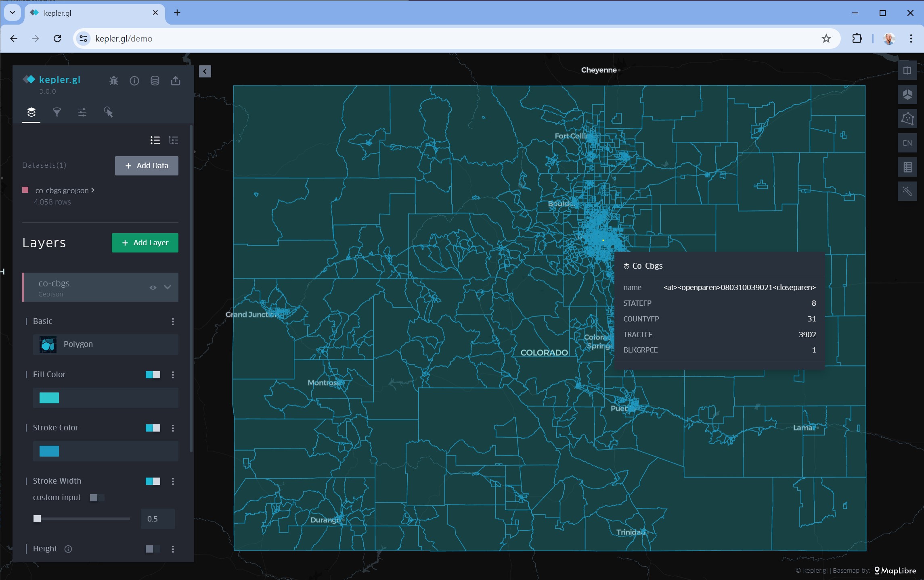
Task: Open the Filters tab
Action: 57,112
